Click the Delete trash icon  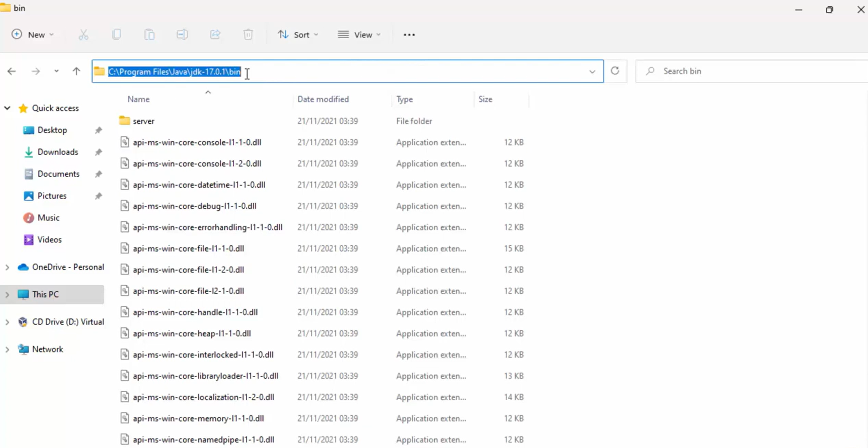[248, 35]
